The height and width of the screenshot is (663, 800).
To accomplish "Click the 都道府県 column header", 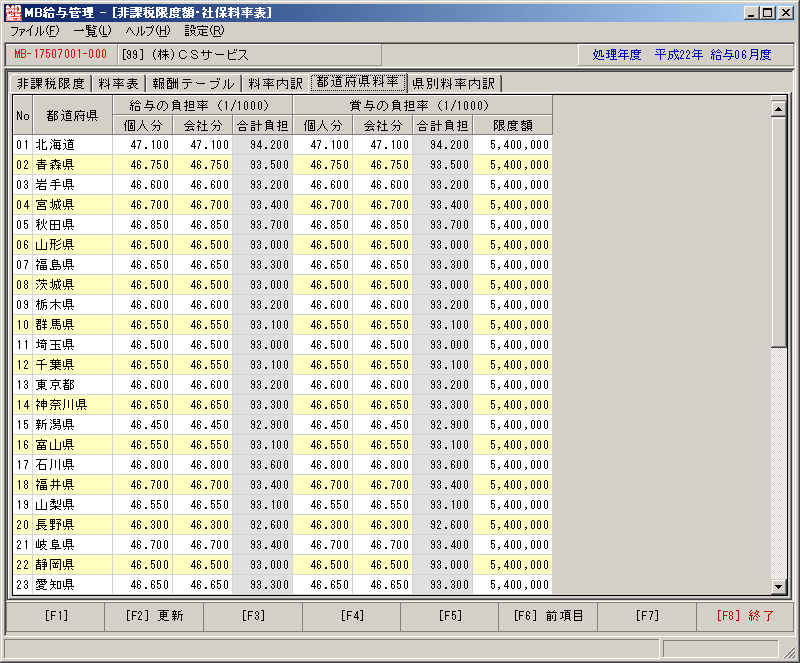I will click(x=72, y=115).
